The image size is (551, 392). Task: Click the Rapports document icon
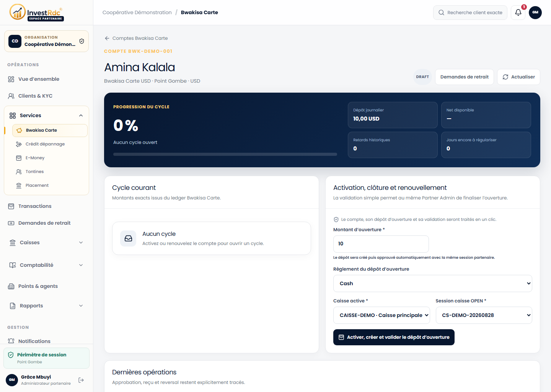13,306
